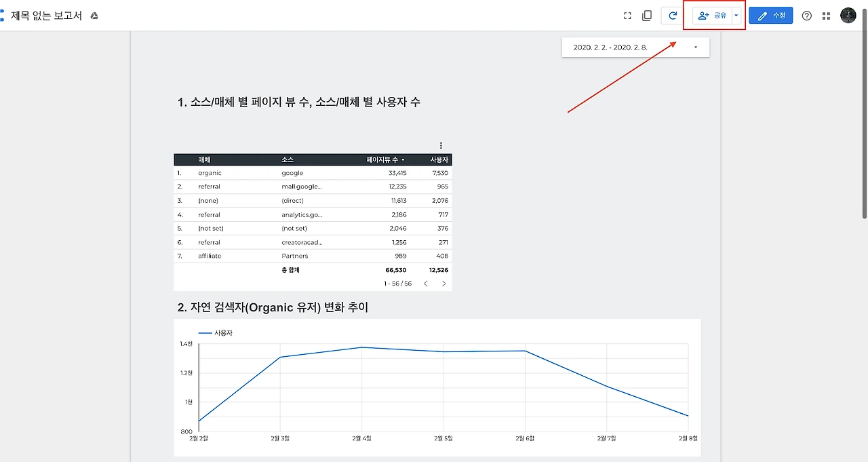Select the creatoracad... source cell
The height and width of the screenshot is (462, 868).
(x=302, y=242)
